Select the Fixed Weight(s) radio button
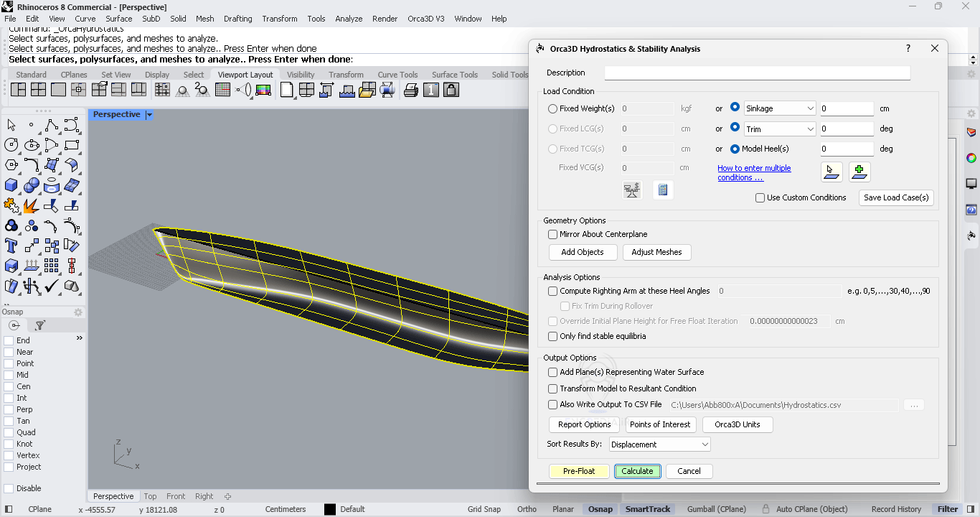Screen dimensions: 980x517 (552, 109)
